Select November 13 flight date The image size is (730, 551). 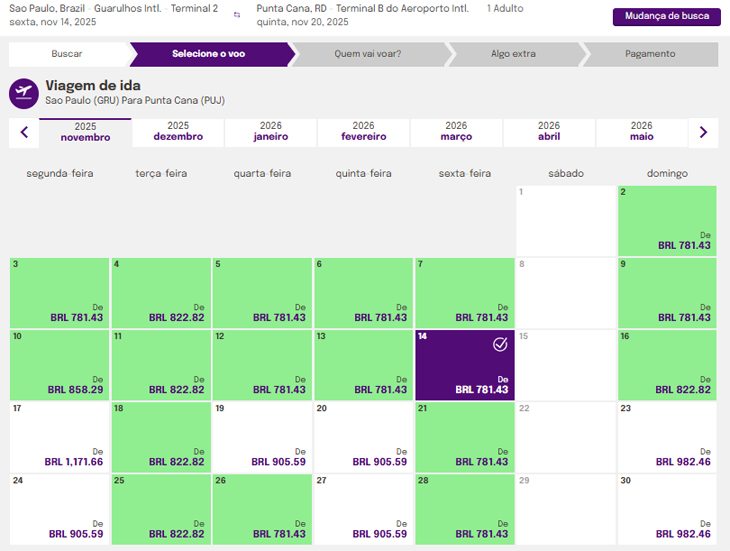coord(363,365)
